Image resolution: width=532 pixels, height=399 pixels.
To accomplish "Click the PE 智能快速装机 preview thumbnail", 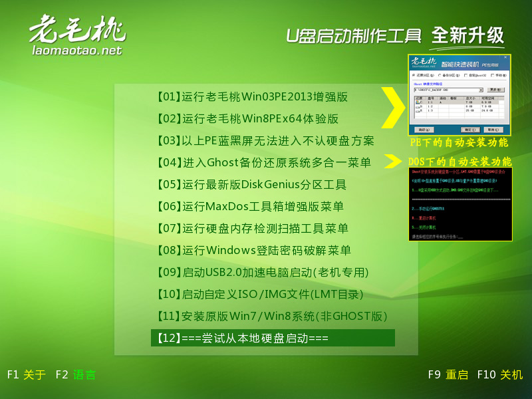I will point(460,95).
